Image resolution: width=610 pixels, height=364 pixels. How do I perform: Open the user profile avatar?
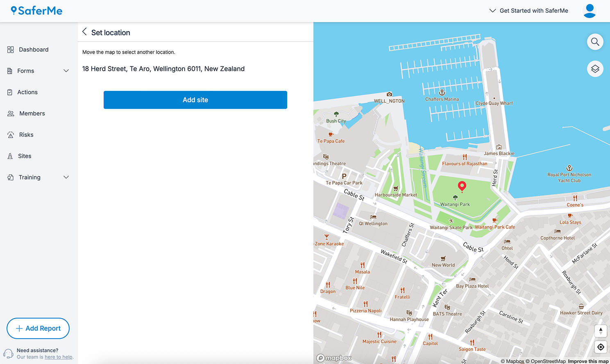click(589, 11)
